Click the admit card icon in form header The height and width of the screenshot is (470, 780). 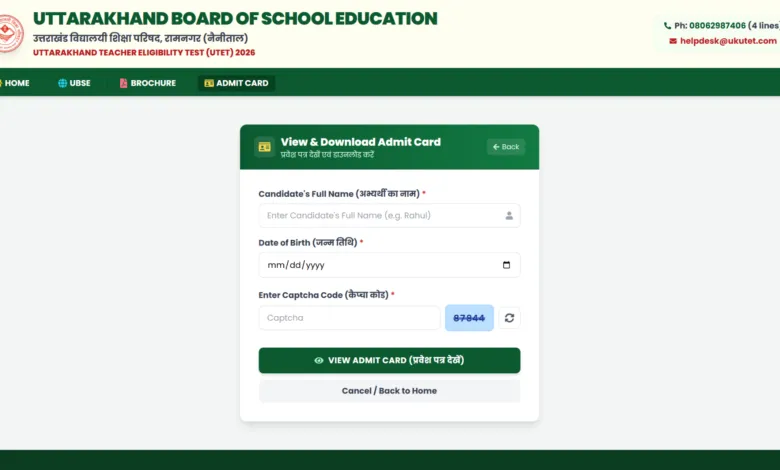tap(265, 147)
